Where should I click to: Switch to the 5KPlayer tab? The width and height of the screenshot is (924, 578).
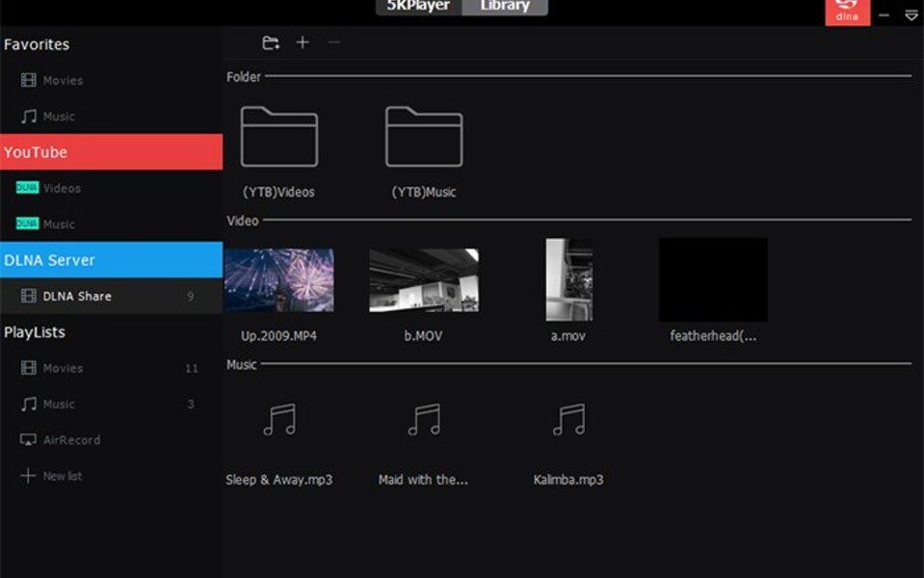click(419, 7)
